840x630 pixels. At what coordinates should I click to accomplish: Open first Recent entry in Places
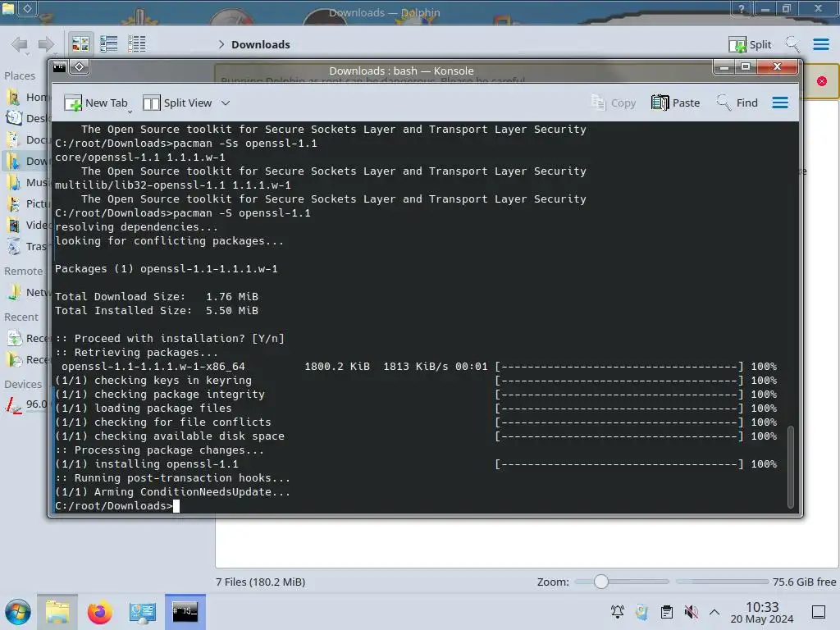pyautogui.click(x=25, y=339)
